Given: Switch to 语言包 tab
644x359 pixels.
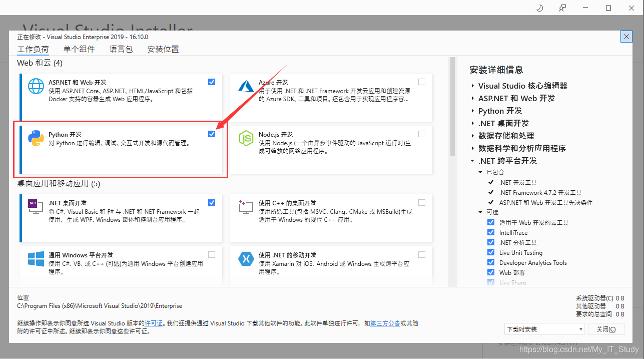Looking at the screenshot, I should (121, 49).
